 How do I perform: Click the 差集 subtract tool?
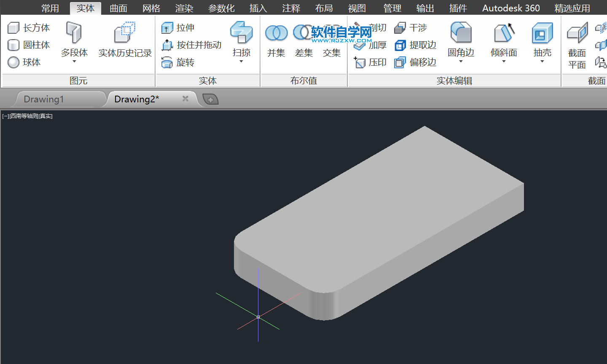(304, 40)
